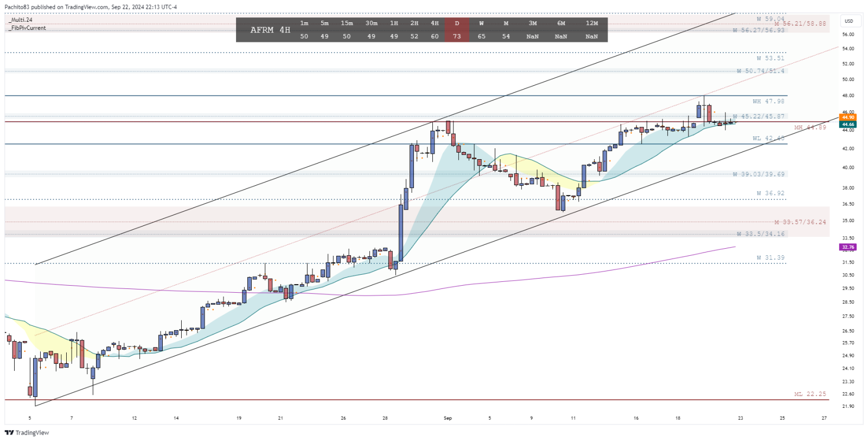Click the highlighted value 73 under D
This screenshot has width=868, height=441.
pos(457,36)
